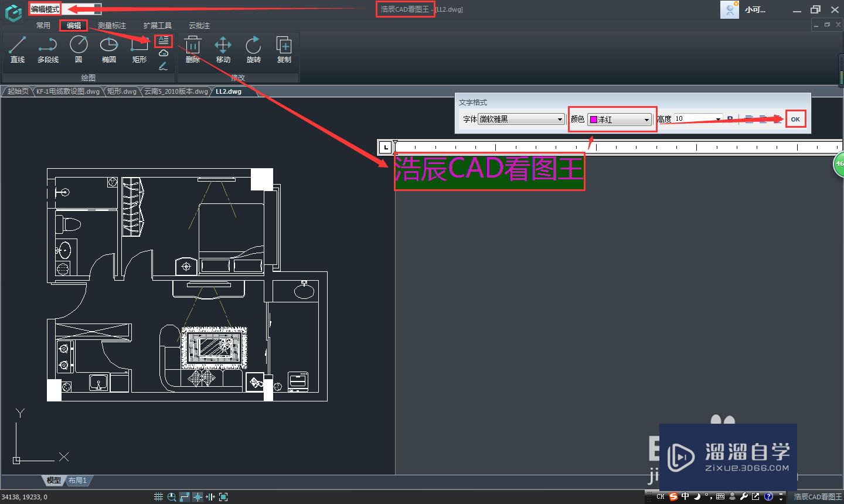Switch to 矩形.dwg document tab
Screen dimensions: 844x504
click(x=122, y=91)
